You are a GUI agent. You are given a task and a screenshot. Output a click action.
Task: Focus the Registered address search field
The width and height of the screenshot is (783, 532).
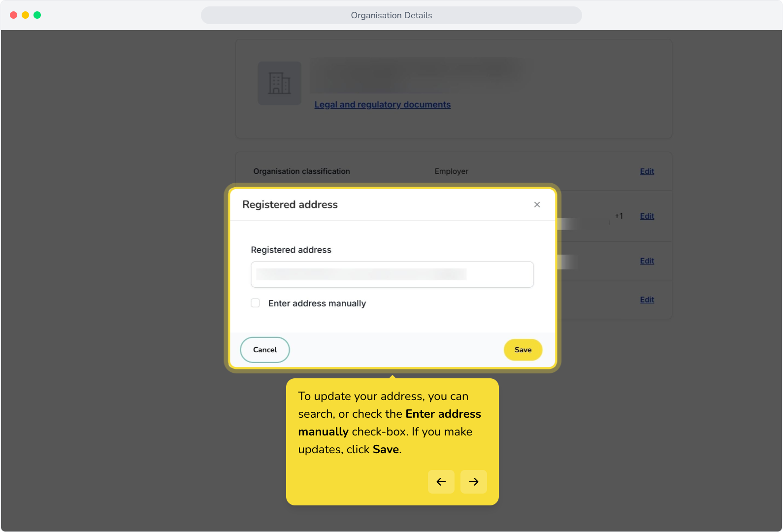pyautogui.click(x=392, y=274)
